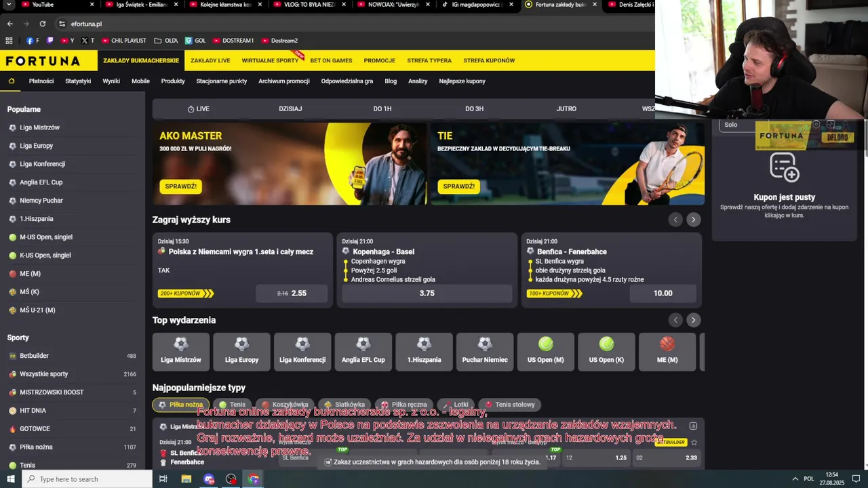Select the Anglia EFL Cup event tile
Viewport: 868px width, 488px height.
click(363, 352)
